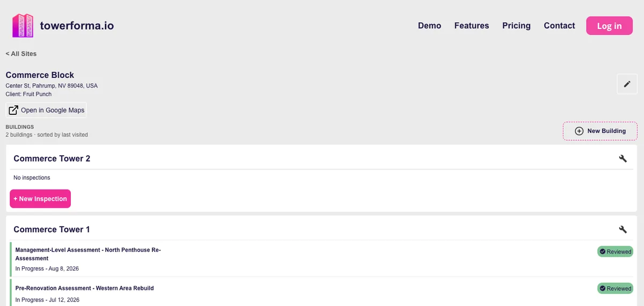This screenshot has height=306, width=644.
Task: Select the Commerce Tower 1 heading
Action: coord(52,229)
